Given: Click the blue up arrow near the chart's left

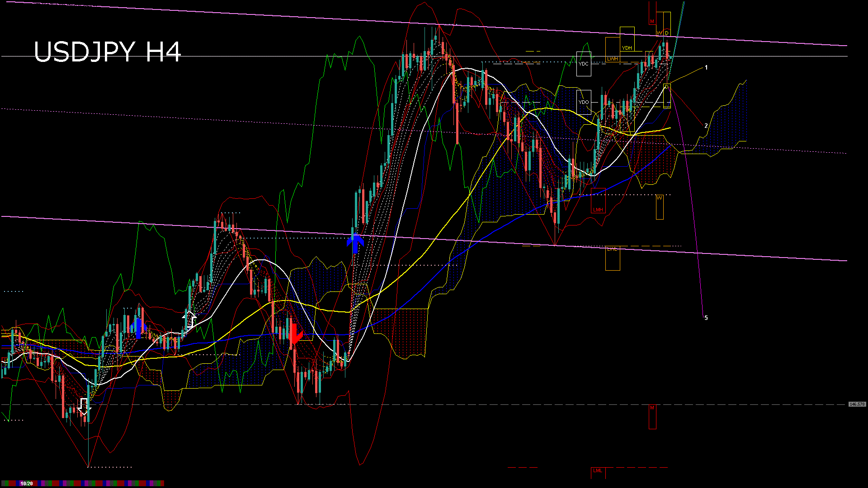Looking at the screenshot, I should pyautogui.click(x=138, y=328).
